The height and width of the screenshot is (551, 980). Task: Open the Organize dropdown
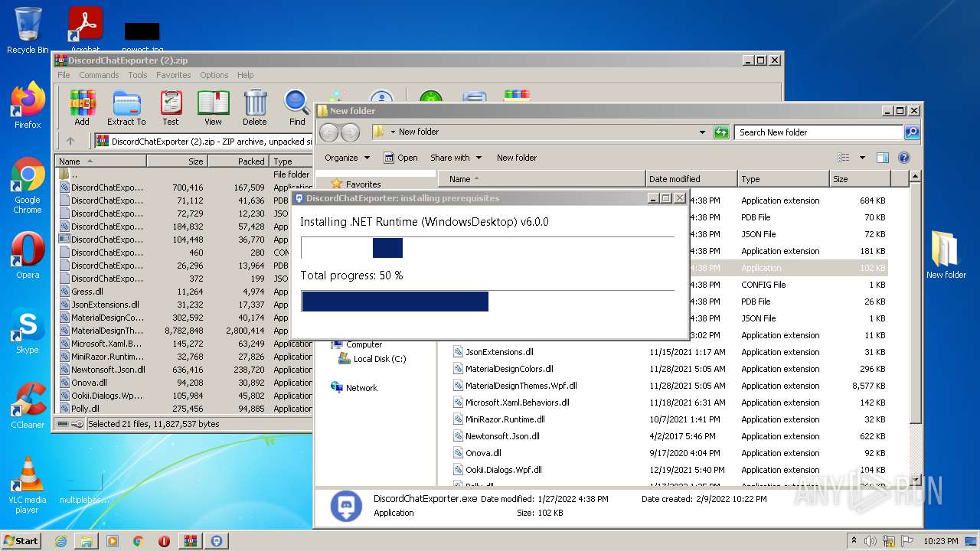pyautogui.click(x=347, y=158)
